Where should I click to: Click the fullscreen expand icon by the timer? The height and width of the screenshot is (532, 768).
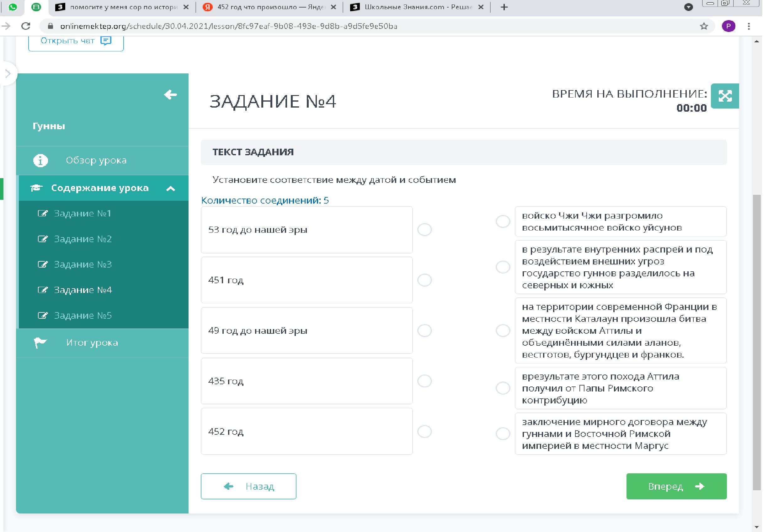tap(725, 96)
